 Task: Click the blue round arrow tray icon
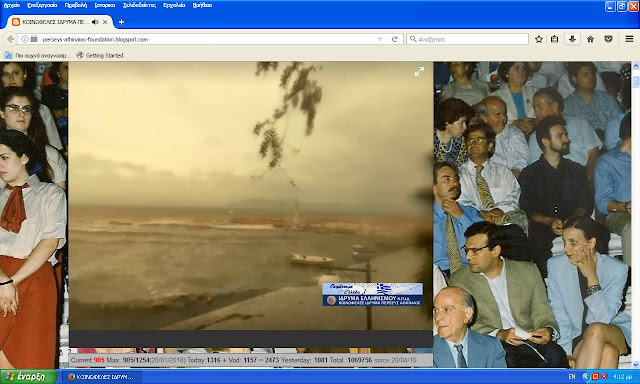(x=586, y=377)
